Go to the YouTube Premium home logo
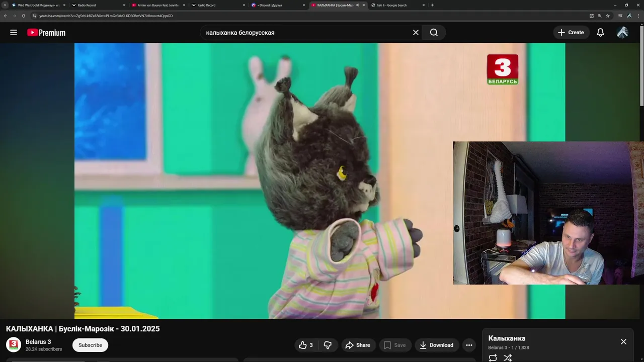This screenshot has height=362, width=644. tap(46, 33)
